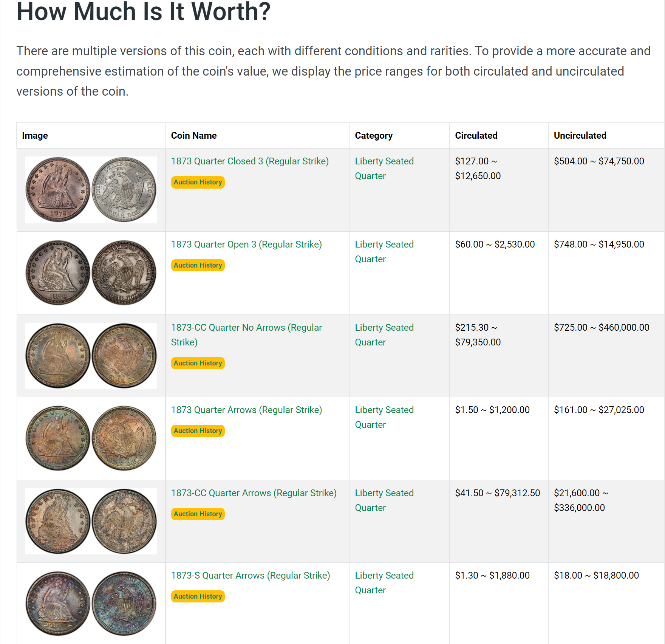View Auction History for 1873-CC Quarter Arrows

[x=198, y=514]
